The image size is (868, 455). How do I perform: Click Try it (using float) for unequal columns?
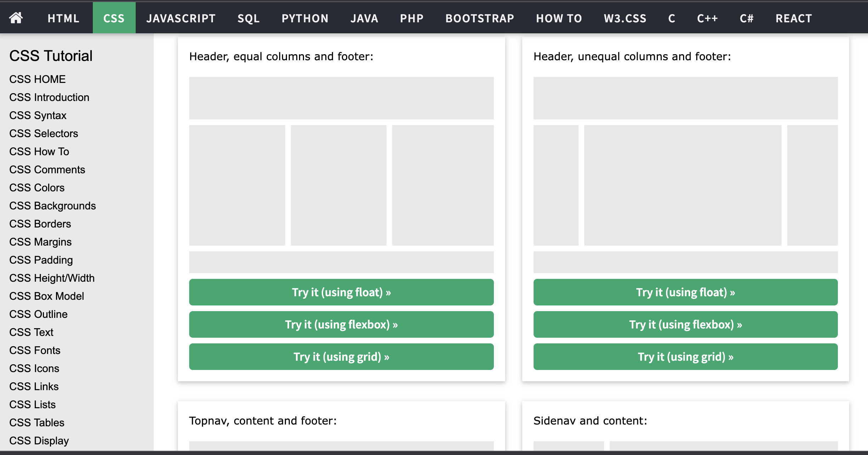685,292
